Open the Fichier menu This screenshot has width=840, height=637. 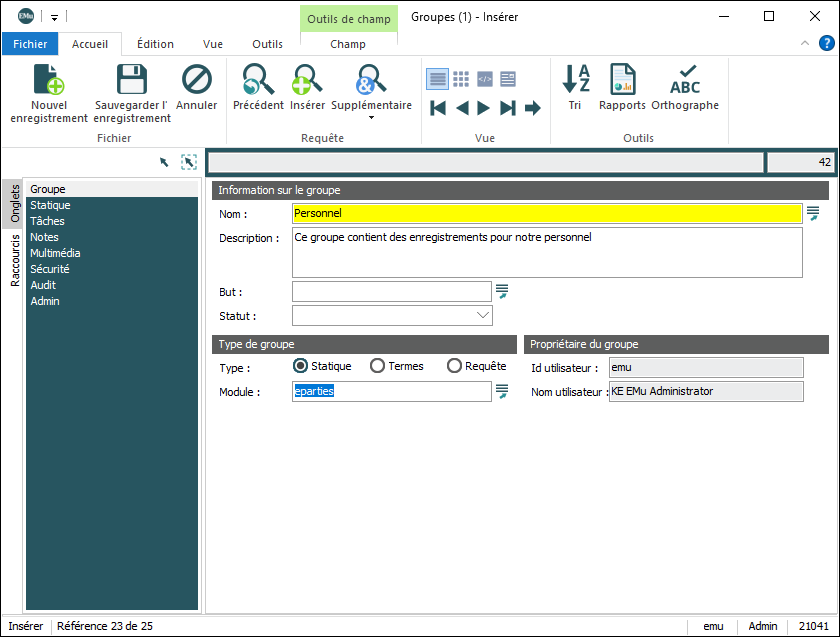pos(30,44)
